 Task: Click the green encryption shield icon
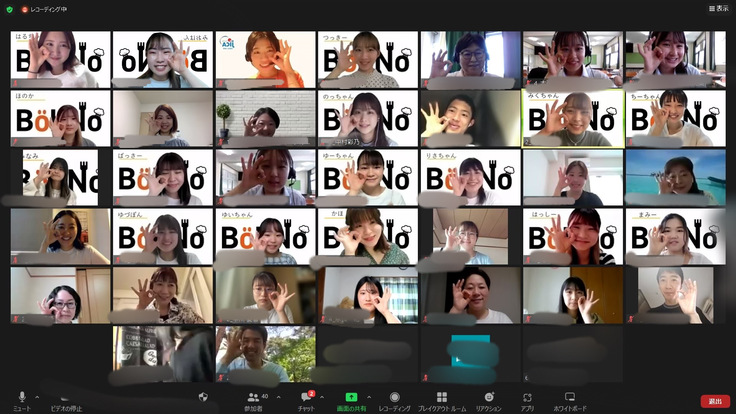click(x=9, y=9)
